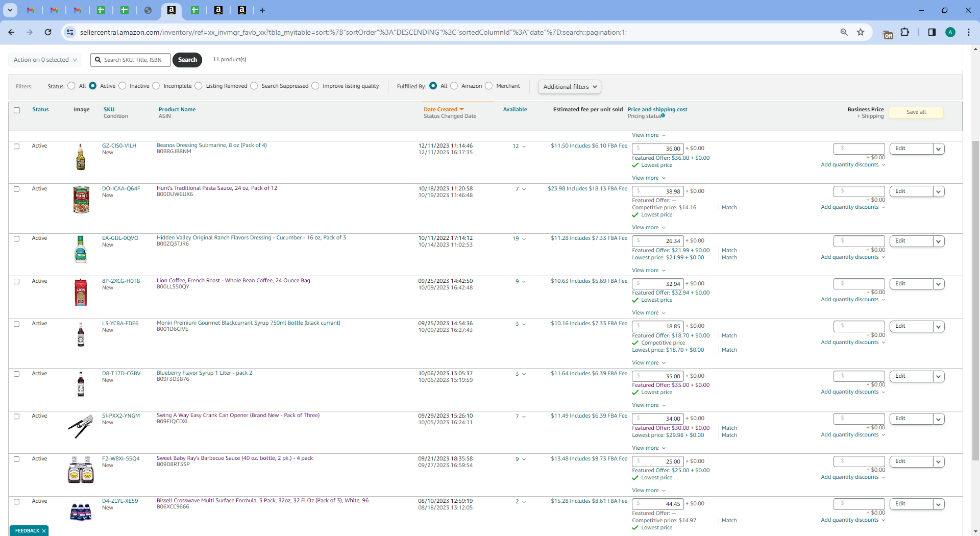Image resolution: width=980 pixels, height=536 pixels.
Task: Tick the select-all checkbox in table header
Action: (x=17, y=110)
